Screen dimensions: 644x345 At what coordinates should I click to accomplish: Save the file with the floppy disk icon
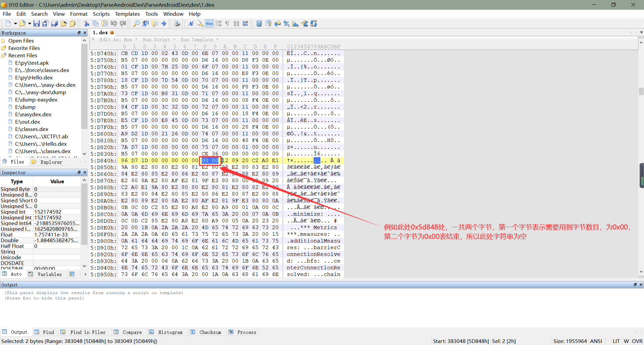(37, 23)
